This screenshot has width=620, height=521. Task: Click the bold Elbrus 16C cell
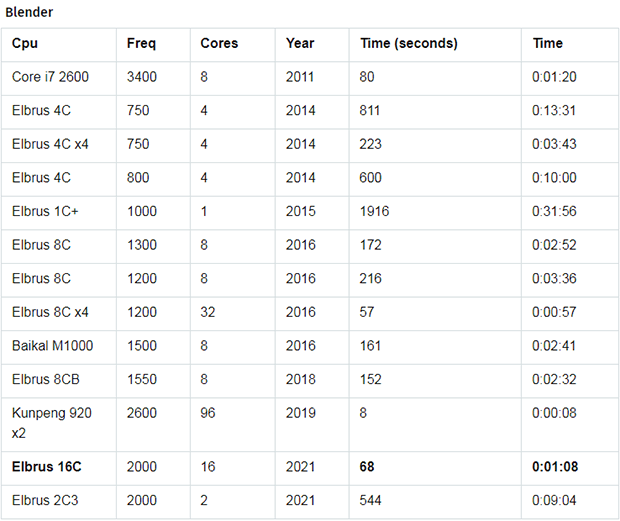point(46,466)
